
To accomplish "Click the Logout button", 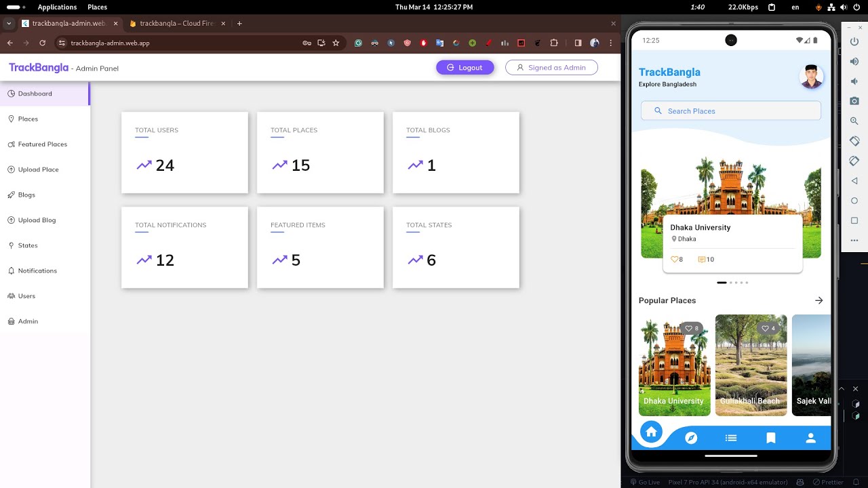I will tap(465, 67).
